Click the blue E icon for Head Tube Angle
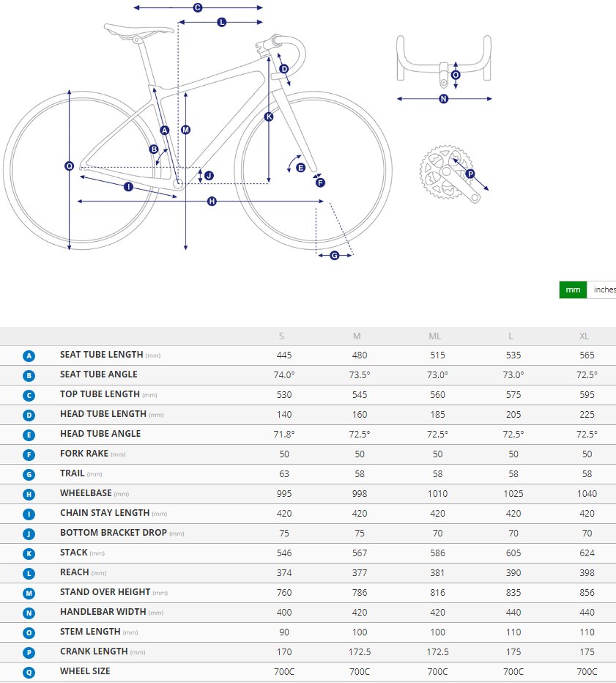 [x=29, y=435]
